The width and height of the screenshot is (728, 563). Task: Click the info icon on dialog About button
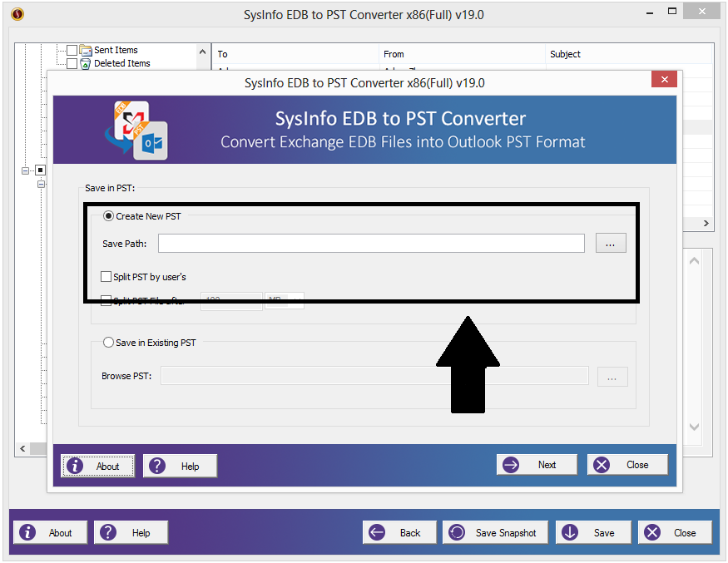75,466
